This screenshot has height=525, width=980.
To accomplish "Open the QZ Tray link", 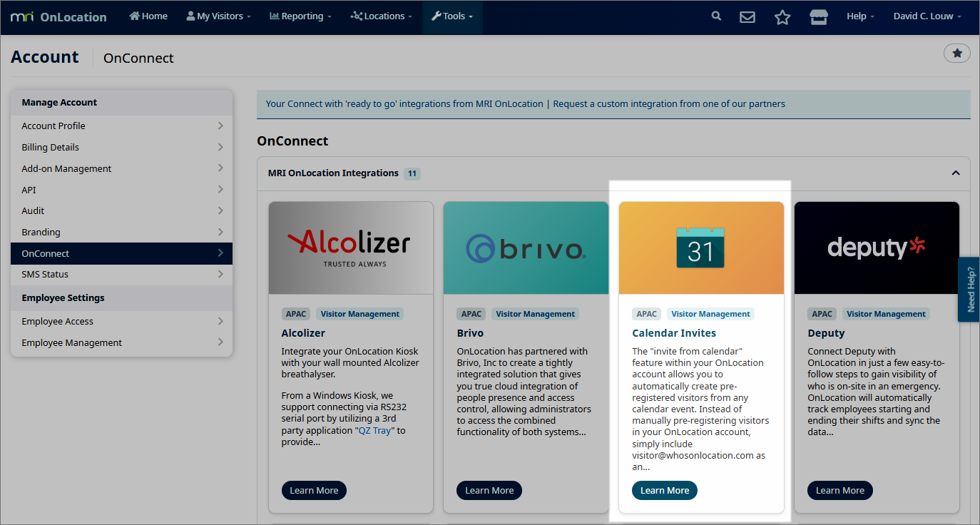I will coord(374,431).
